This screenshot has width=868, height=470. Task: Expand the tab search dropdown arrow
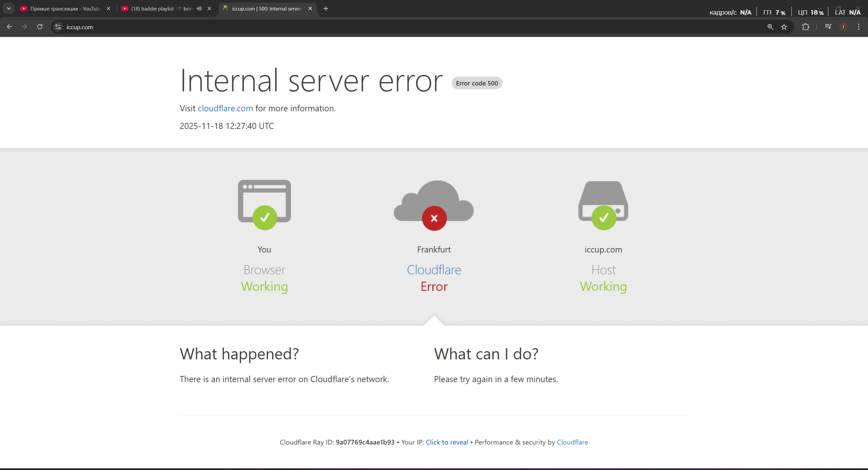9,8
